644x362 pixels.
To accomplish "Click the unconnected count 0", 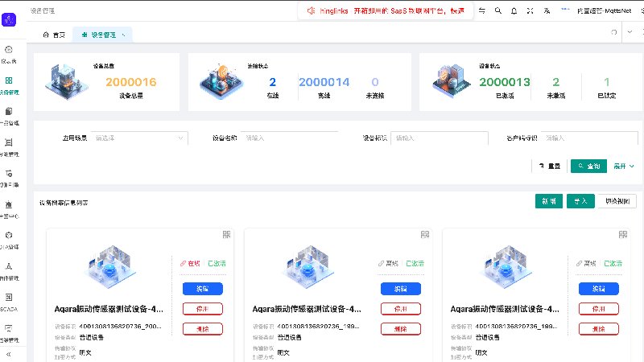I will coord(375,82).
